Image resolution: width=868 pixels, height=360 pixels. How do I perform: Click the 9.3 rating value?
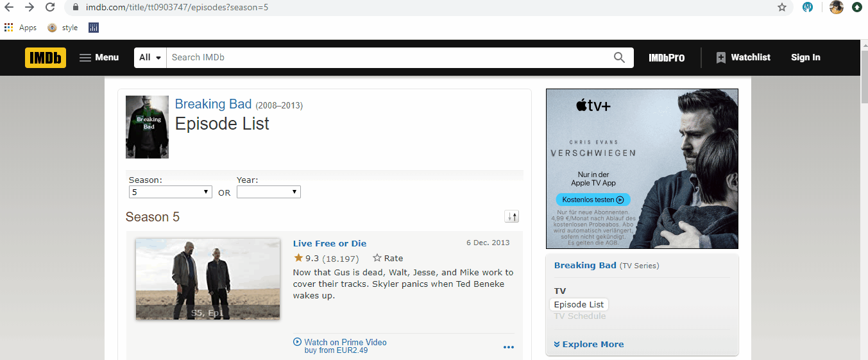[x=312, y=258]
